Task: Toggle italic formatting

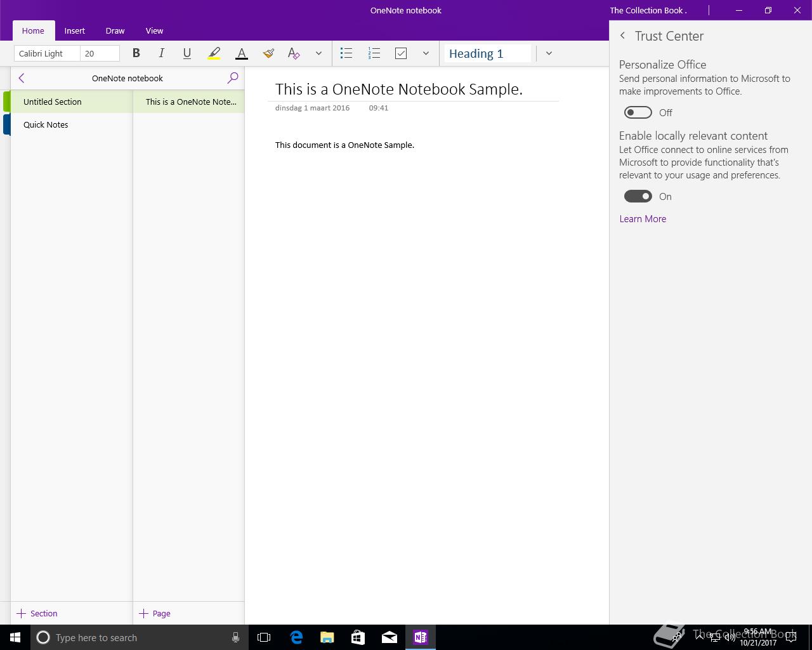Action: (x=161, y=53)
